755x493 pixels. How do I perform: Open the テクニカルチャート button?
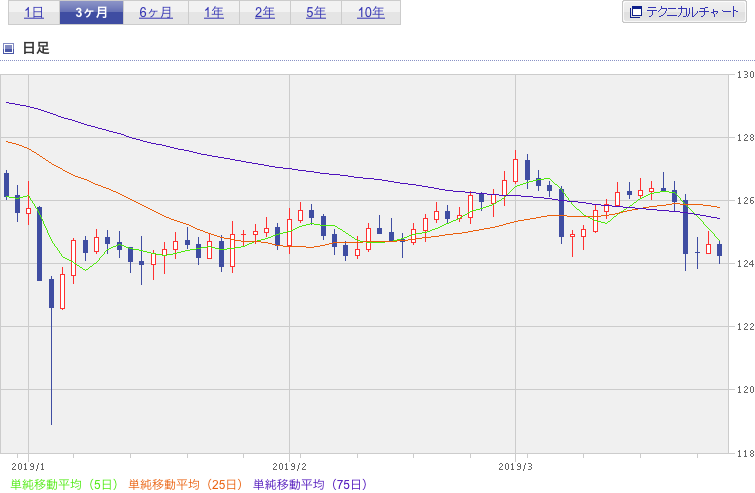coord(684,12)
